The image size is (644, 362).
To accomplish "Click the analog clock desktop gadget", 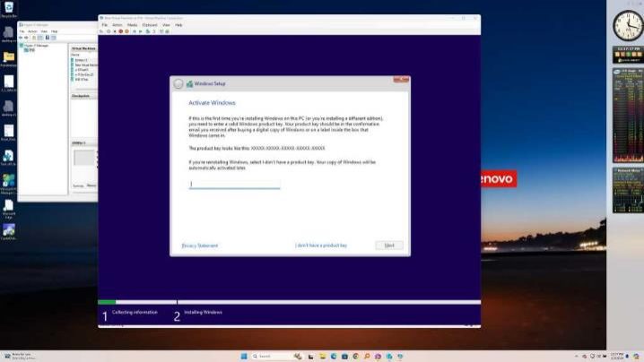I will coord(628,25).
